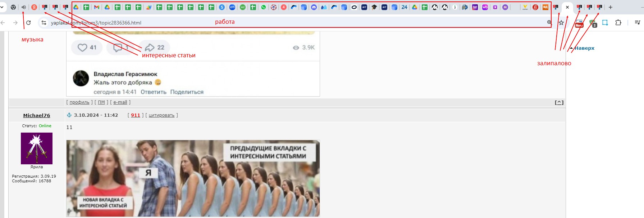This screenshot has height=218, width=644.
Task: Switch to the purple 'D' tab
Action: click(495, 7)
